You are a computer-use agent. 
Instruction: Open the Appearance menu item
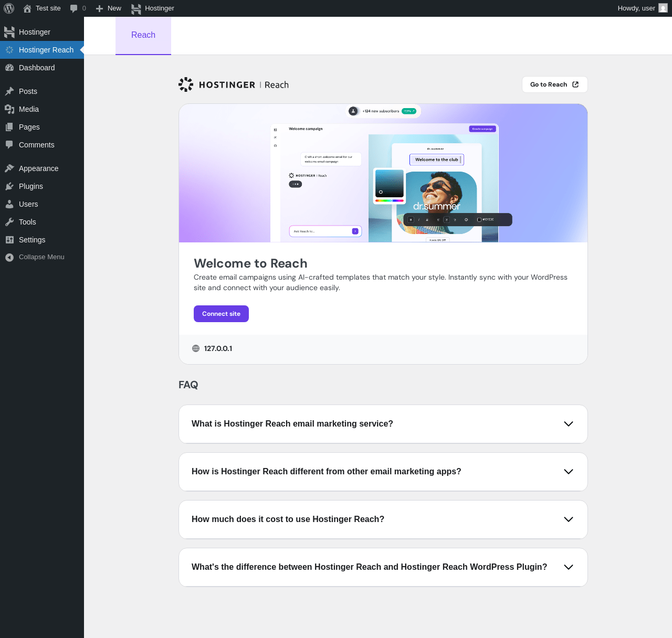coord(42,168)
